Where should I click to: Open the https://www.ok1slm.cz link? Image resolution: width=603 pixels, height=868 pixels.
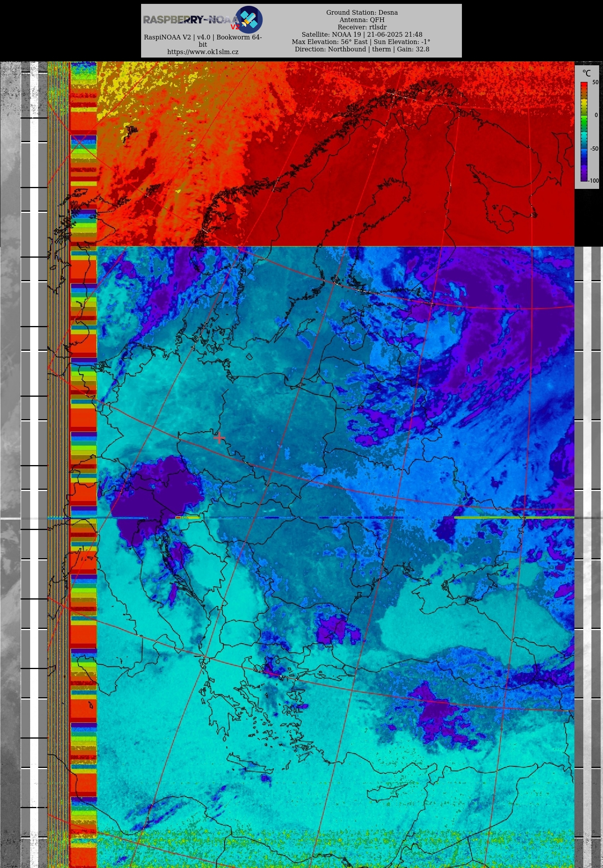point(203,52)
